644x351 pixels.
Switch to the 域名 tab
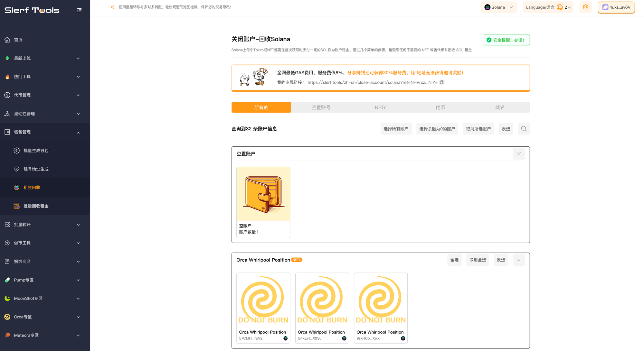coord(500,107)
